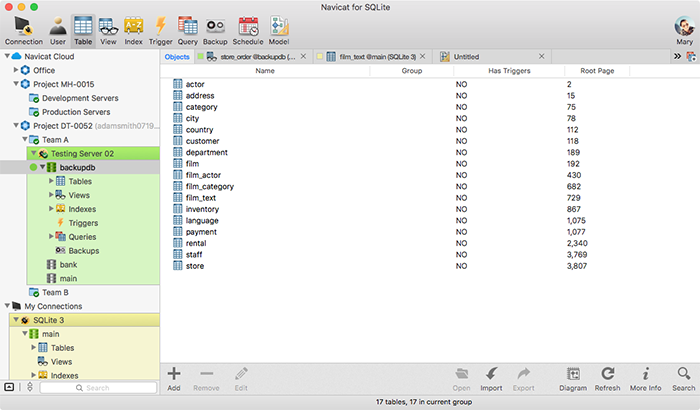Select the film_category table row
The height and width of the screenshot is (410, 700).
pyautogui.click(x=429, y=186)
